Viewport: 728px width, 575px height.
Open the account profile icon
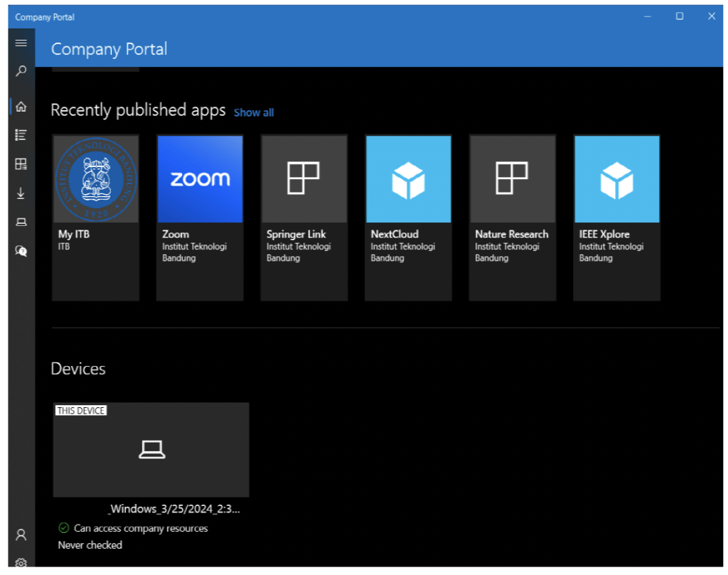pos(21,535)
